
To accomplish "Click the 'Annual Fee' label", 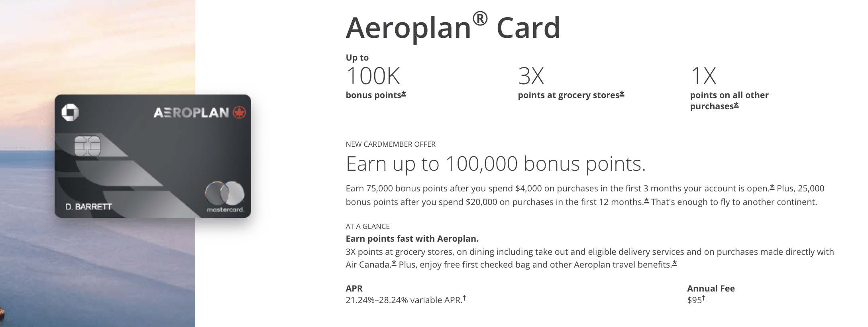I will click(x=711, y=288).
